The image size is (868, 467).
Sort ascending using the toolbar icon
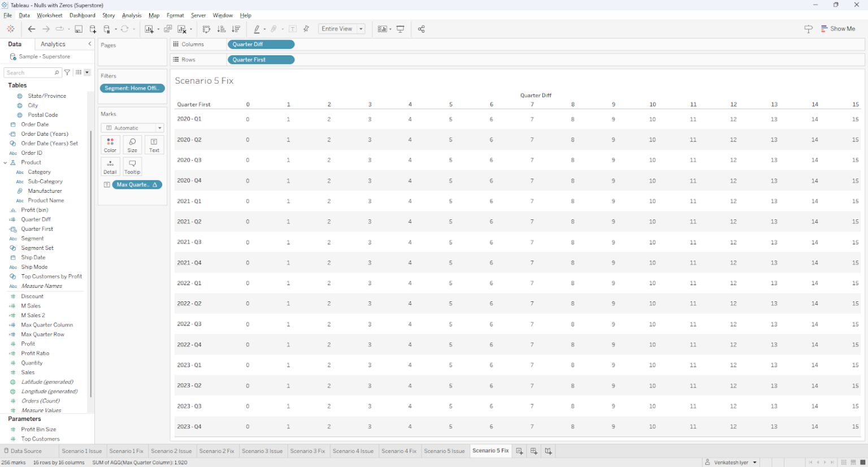point(222,29)
